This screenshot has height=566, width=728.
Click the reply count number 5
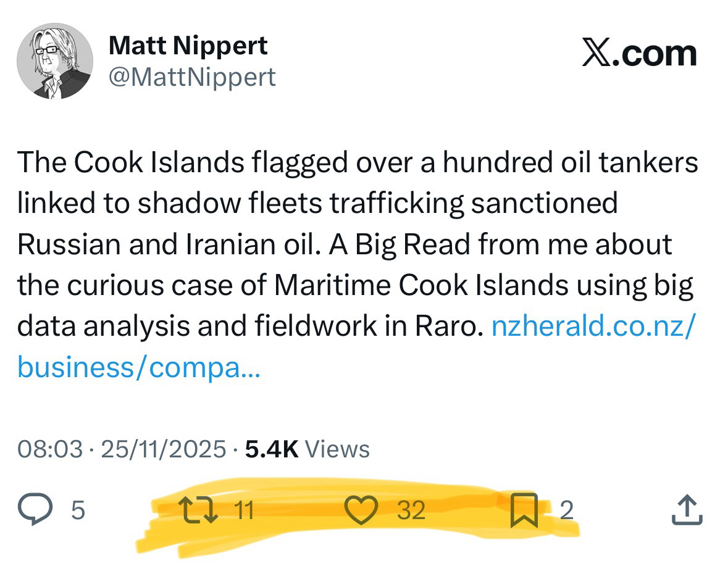(x=77, y=510)
